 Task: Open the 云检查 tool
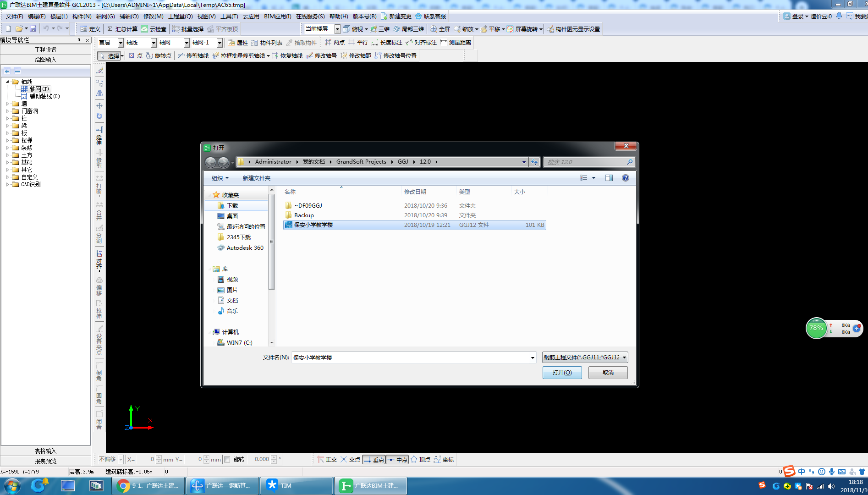[x=154, y=29]
